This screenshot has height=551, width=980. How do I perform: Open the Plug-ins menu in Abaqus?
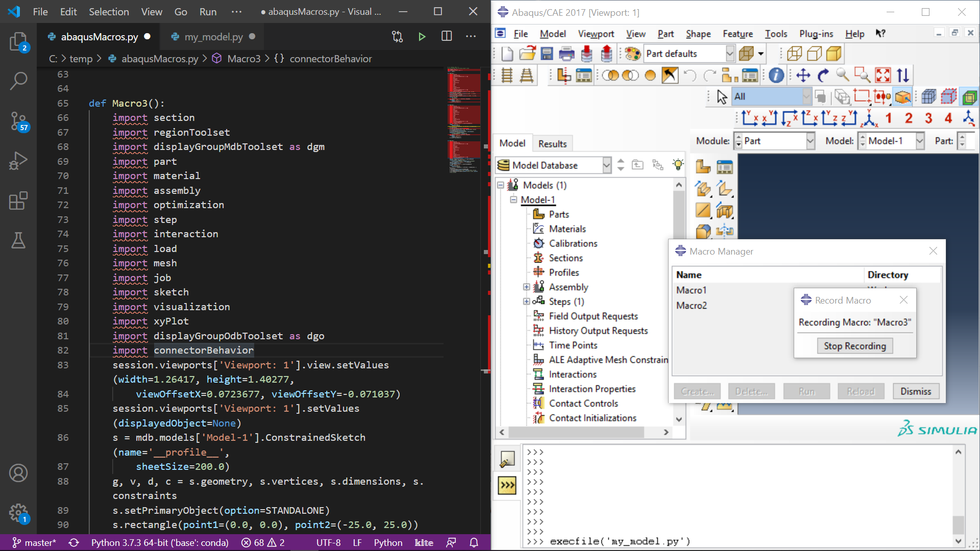[x=816, y=34]
